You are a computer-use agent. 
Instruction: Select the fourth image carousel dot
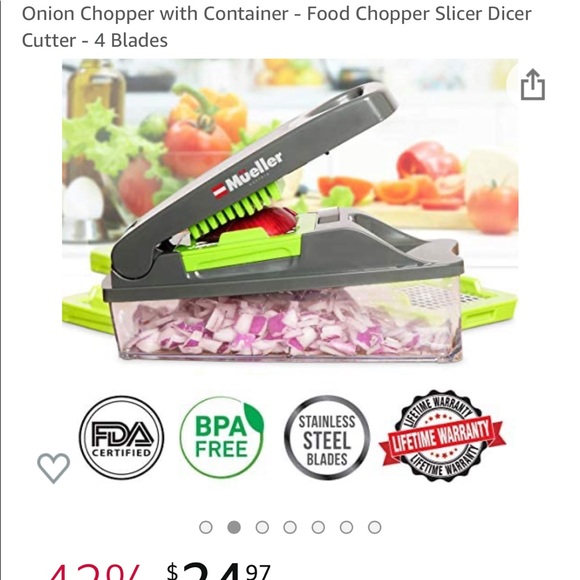point(290,527)
